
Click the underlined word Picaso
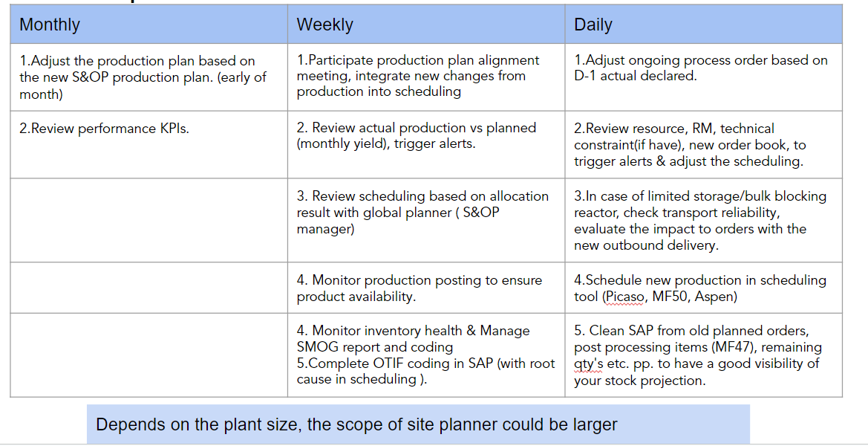click(x=624, y=297)
